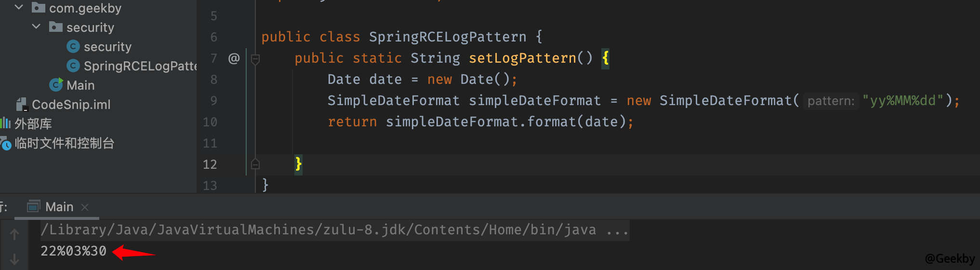Click the 外部库 library icon
Screen dimensions: 980x270
click(5, 123)
